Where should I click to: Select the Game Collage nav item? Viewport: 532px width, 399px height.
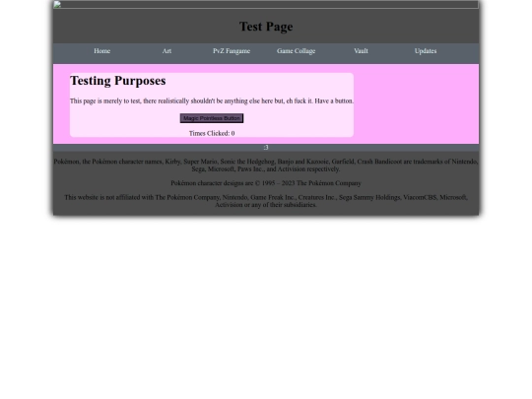[296, 51]
